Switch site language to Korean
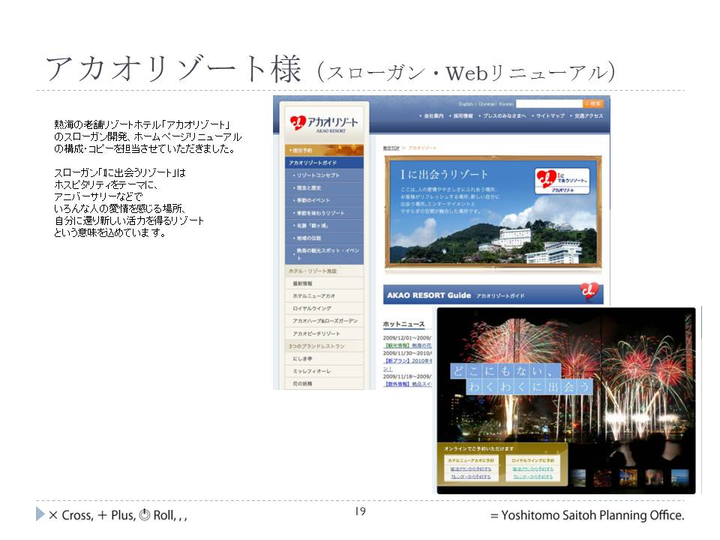The width and height of the screenshot is (720, 540). (x=506, y=104)
